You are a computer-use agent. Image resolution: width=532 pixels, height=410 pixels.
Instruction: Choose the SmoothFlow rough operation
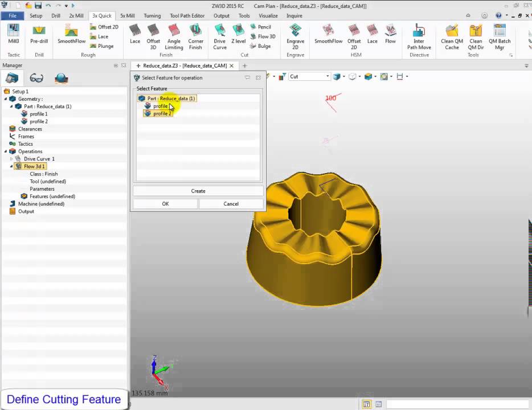pos(71,34)
